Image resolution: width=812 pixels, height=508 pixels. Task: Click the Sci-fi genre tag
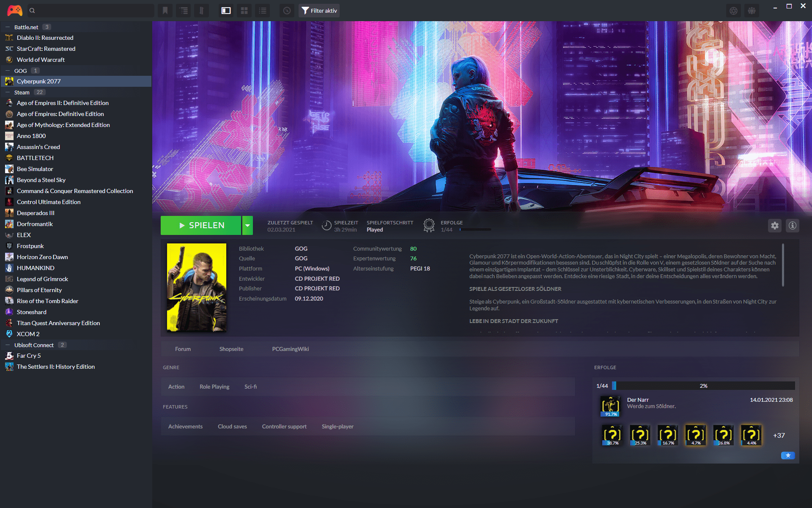(x=251, y=387)
